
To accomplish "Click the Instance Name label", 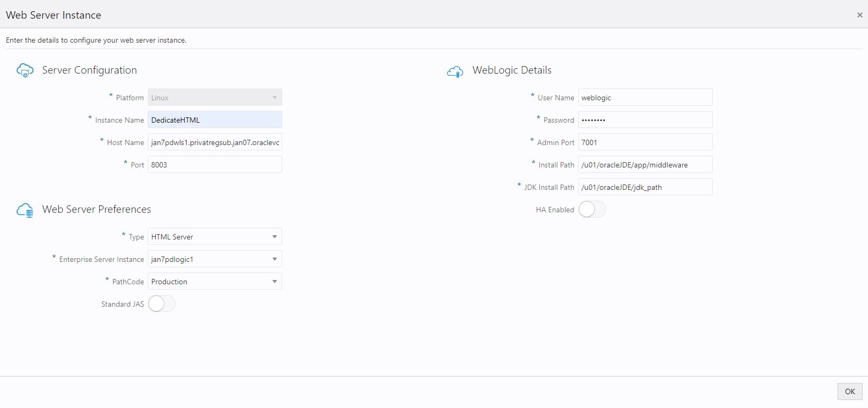I will 120,120.
